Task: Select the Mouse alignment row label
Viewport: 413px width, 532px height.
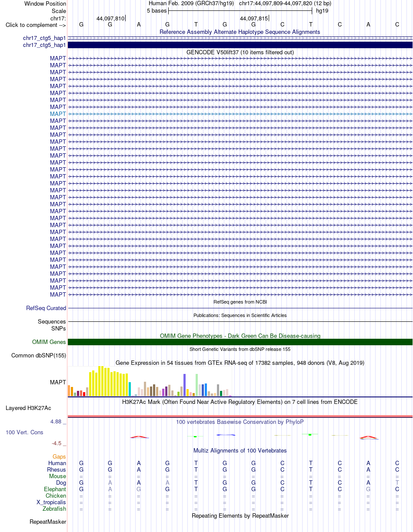Action: click(57, 476)
